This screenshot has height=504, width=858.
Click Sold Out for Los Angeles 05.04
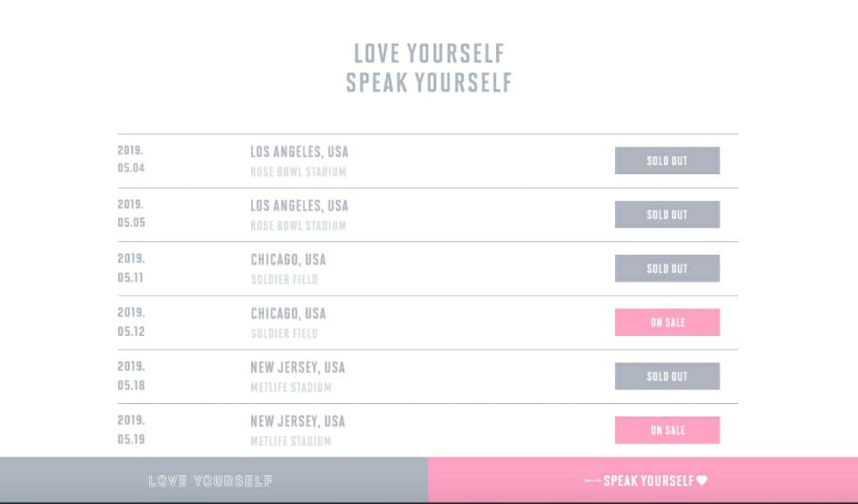point(667,160)
